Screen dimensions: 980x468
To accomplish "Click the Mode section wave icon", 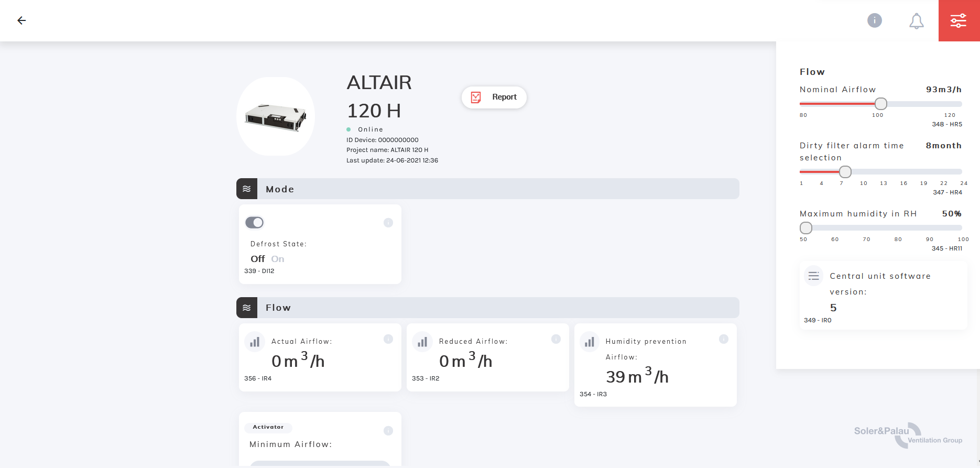I will 247,189.
